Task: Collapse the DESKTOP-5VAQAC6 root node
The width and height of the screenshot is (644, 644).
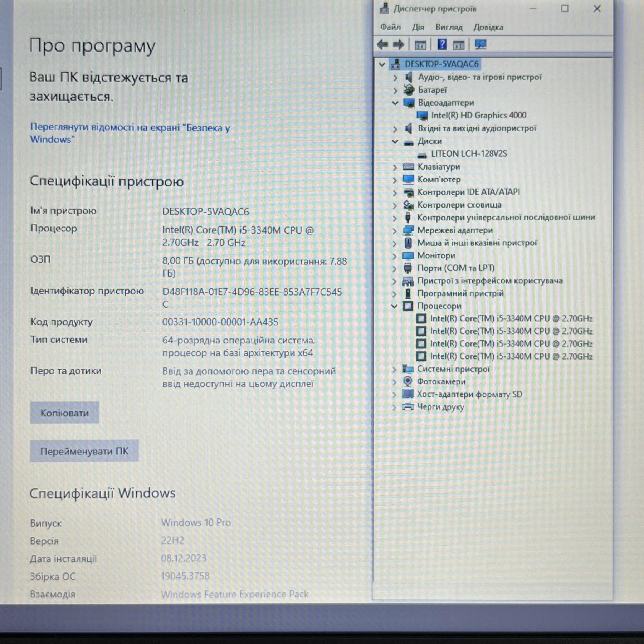Action: 382,64
